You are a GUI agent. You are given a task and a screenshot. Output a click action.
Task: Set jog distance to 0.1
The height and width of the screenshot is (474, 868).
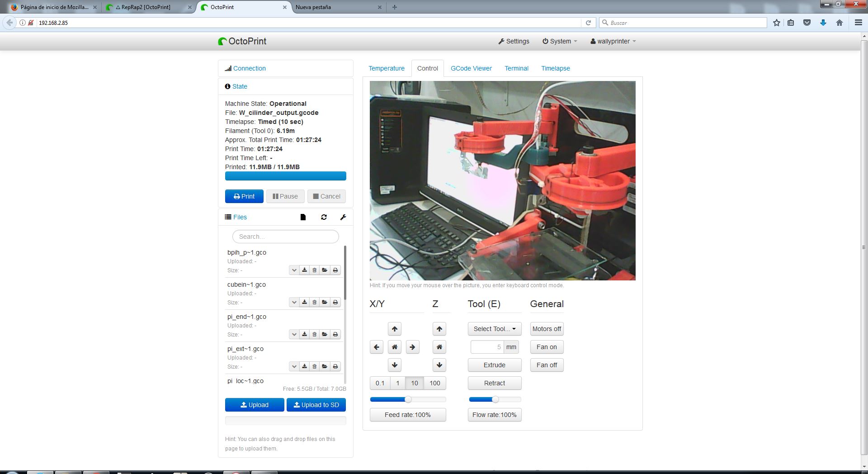[380, 383]
